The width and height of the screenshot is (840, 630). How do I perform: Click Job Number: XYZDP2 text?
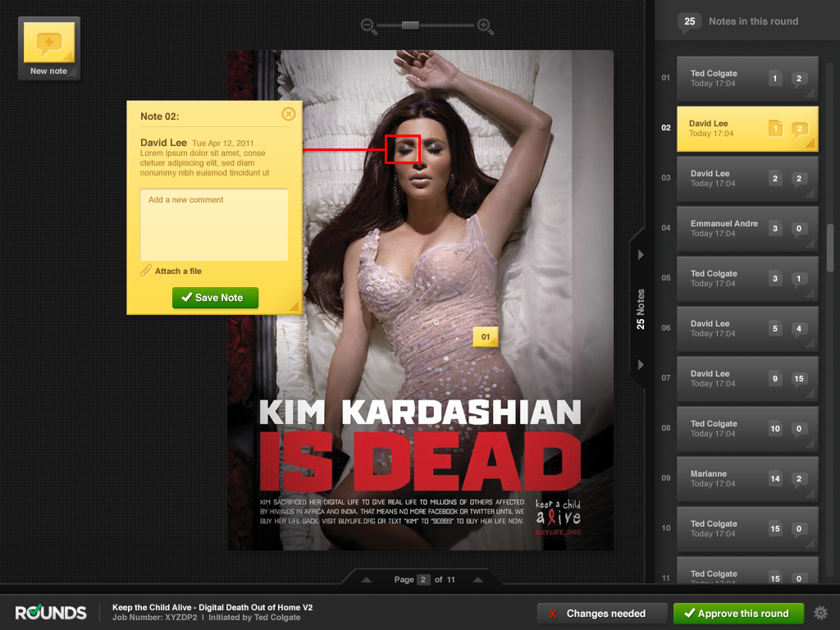coord(154,617)
